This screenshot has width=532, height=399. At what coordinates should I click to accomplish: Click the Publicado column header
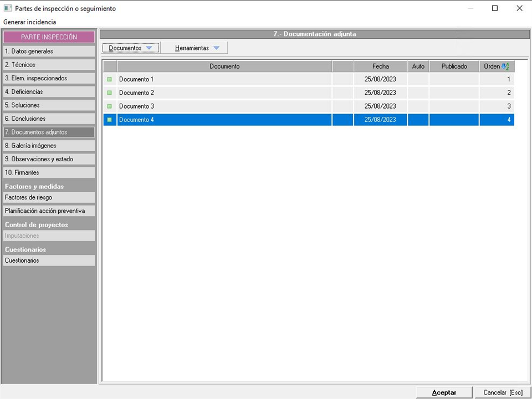454,66
